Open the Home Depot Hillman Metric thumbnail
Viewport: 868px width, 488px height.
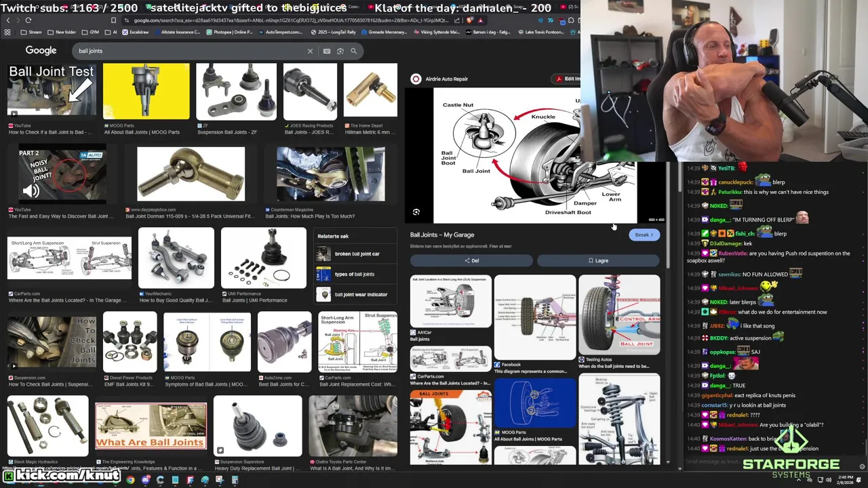pos(370,90)
